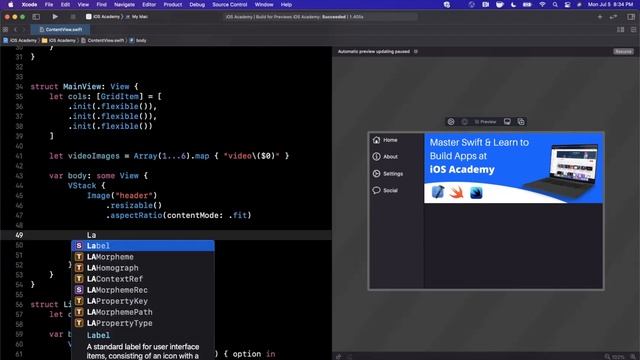Viewport: 640px width, 360px height.
Task: Select LAPropertyKey autocomplete suggestion
Action: click(143, 301)
